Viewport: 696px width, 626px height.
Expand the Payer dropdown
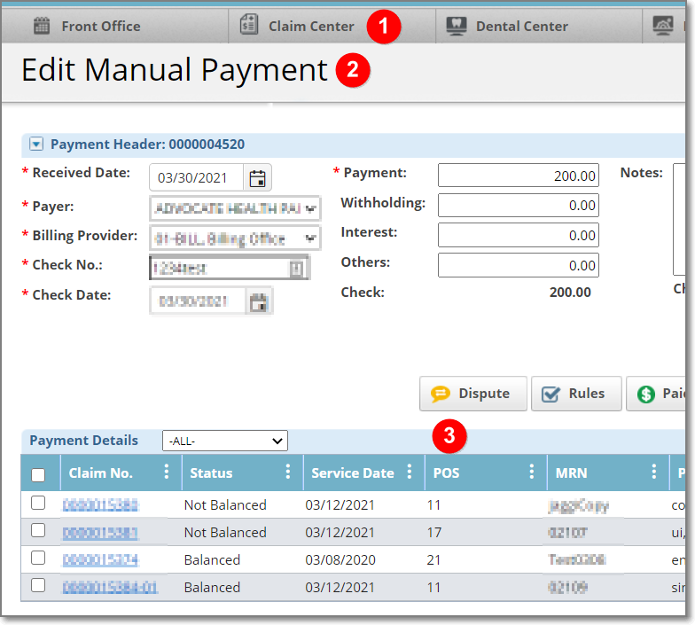pos(311,209)
